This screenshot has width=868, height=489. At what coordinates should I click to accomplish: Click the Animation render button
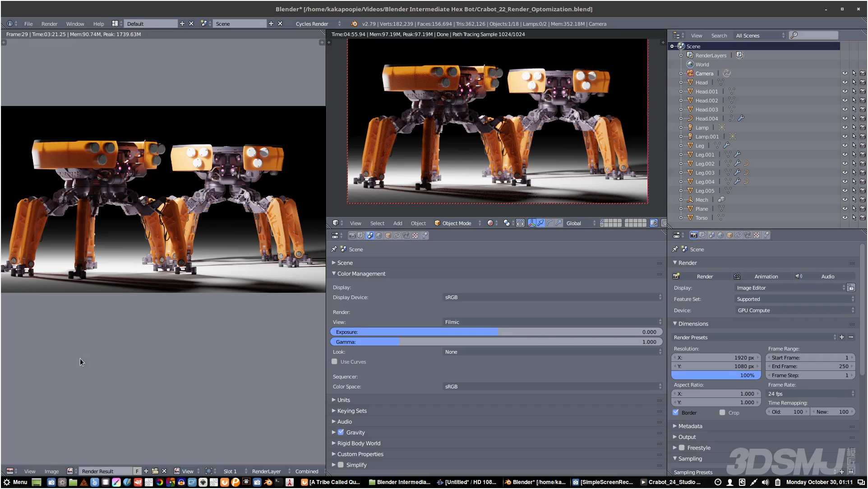coord(762,276)
